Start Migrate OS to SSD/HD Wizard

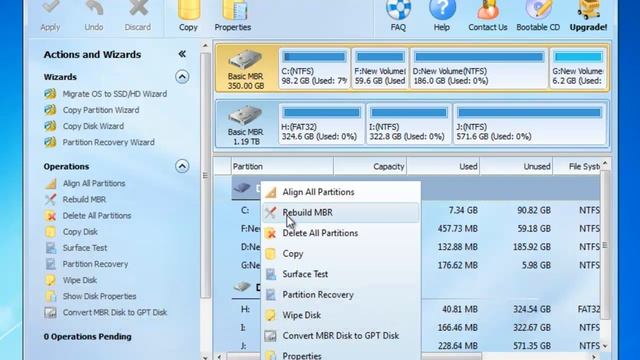pos(106,94)
